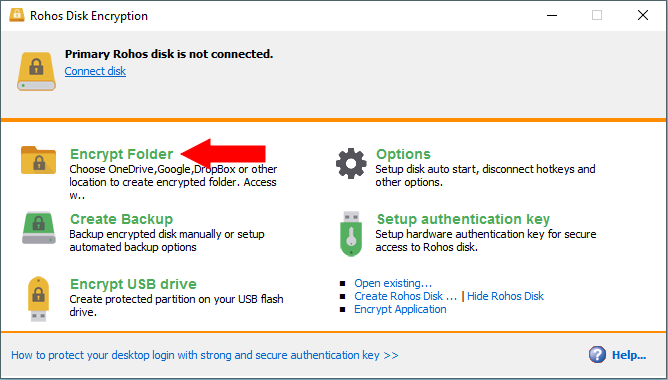Viewport: 668px width, 380px height.
Task: Click the Encrypt Folder padlock folder icon
Action: 38,160
